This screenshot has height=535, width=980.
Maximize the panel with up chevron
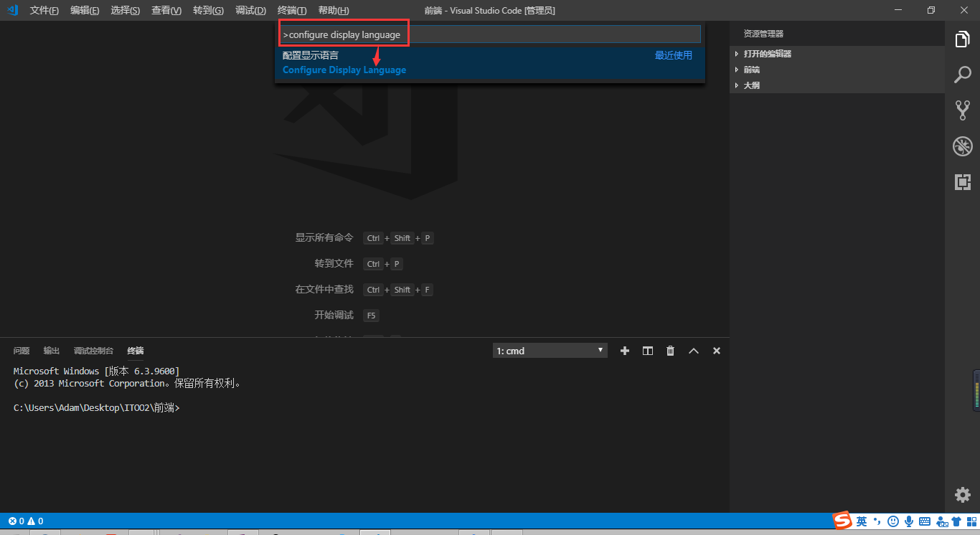point(694,351)
